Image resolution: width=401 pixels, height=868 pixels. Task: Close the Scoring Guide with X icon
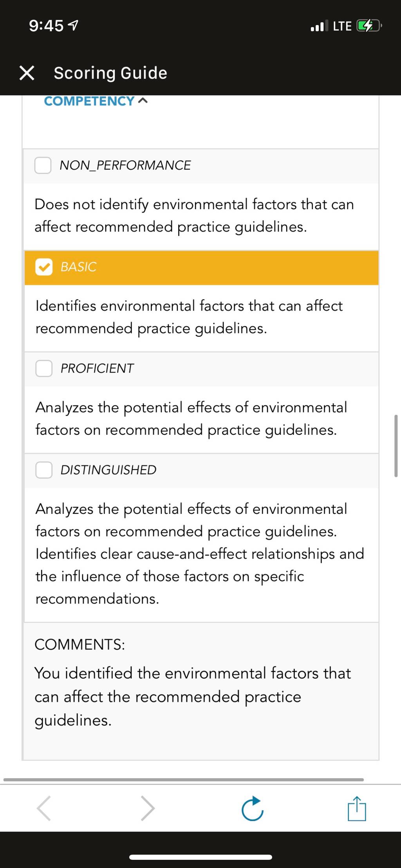click(27, 73)
